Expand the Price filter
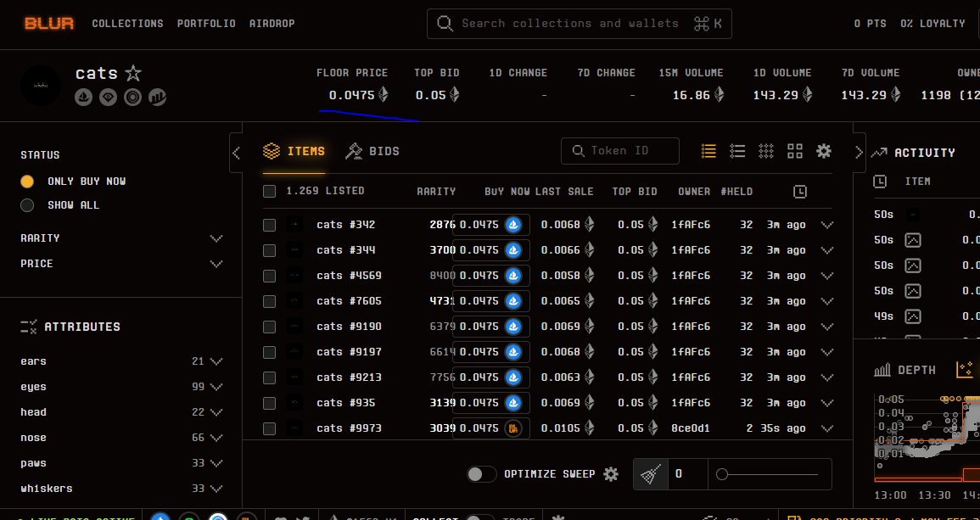The width and height of the screenshot is (980, 520). coord(216,264)
